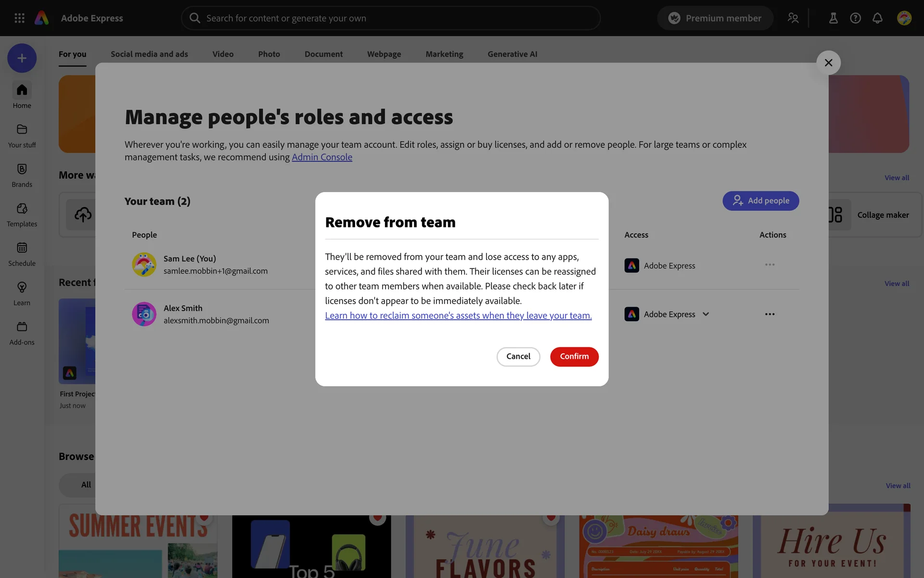Open Brands in the sidebar

pos(22,175)
